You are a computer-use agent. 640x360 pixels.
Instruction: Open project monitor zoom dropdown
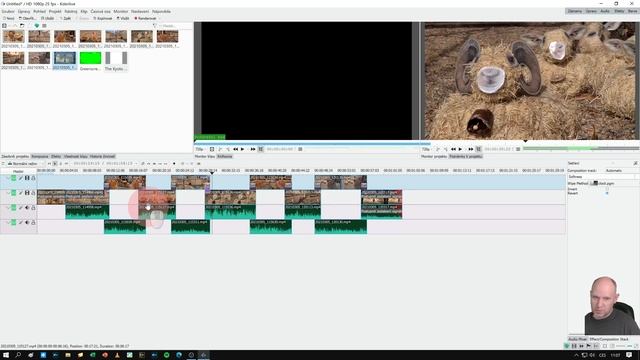tap(426, 149)
